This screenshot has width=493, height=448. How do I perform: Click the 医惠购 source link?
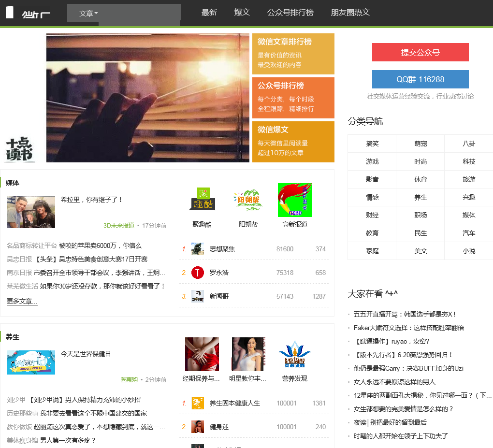(129, 379)
